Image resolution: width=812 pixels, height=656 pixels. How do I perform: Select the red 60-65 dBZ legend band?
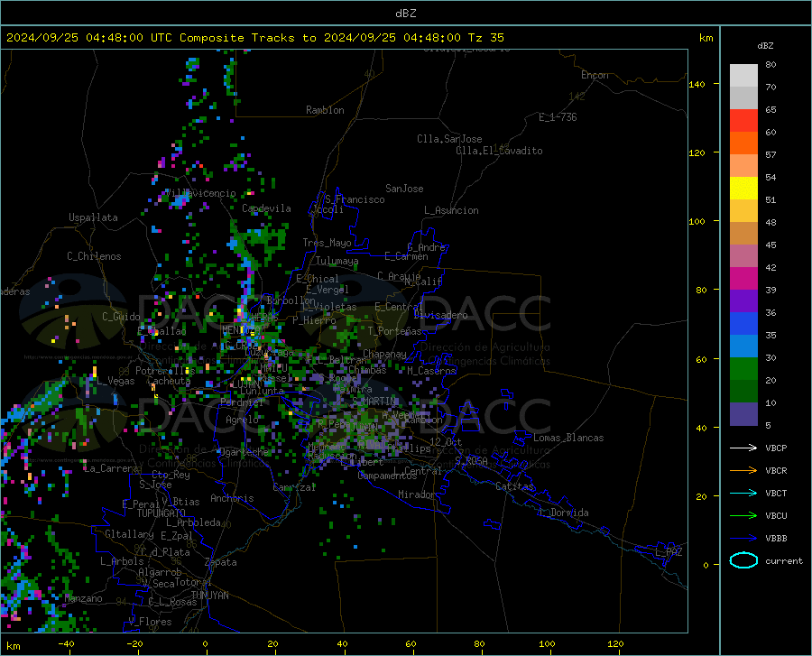tap(743, 121)
